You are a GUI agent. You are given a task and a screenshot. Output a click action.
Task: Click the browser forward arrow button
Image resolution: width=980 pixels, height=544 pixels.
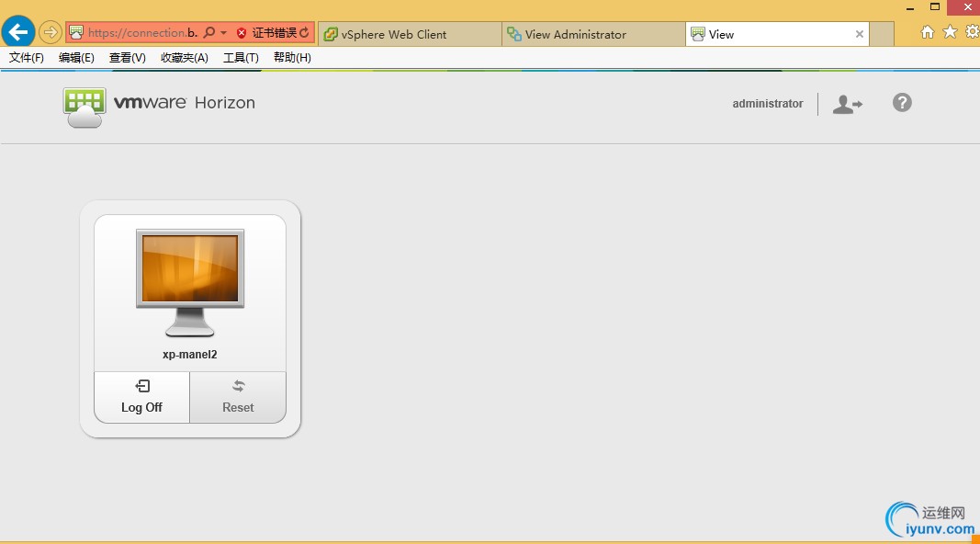coord(50,32)
